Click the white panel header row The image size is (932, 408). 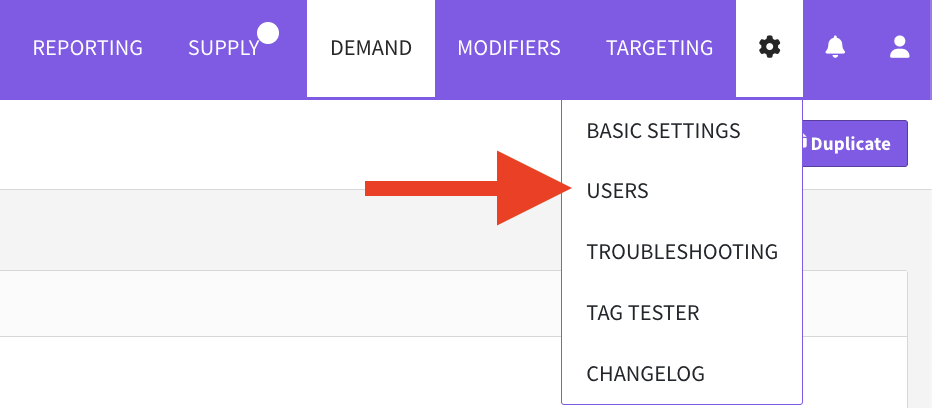point(280,303)
